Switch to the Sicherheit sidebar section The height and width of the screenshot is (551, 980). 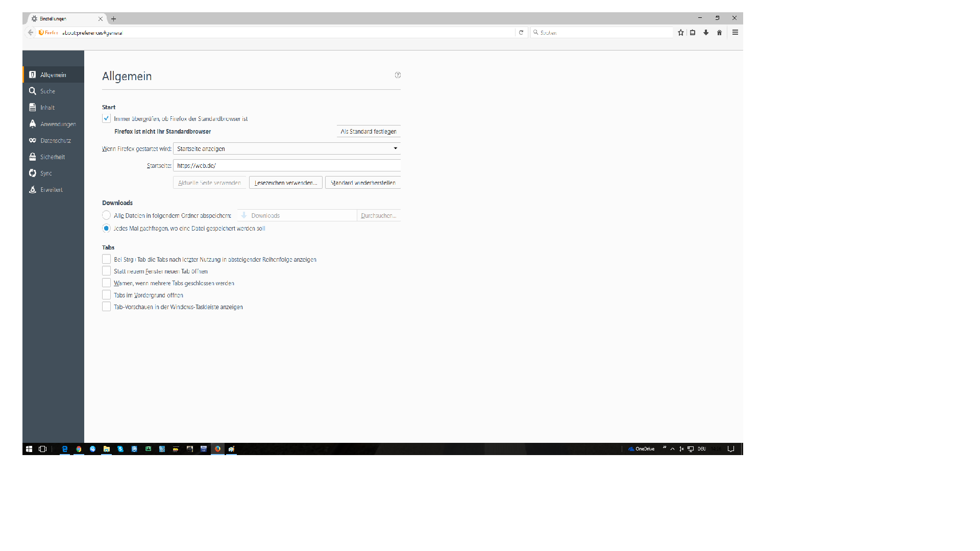click(x=52, y=157)
